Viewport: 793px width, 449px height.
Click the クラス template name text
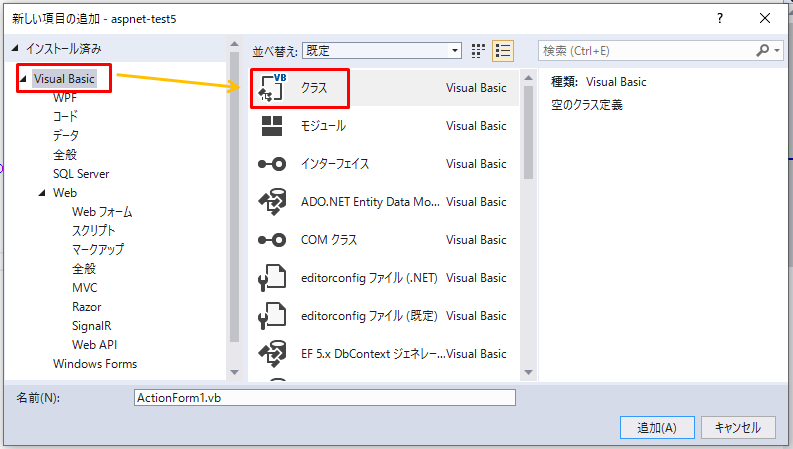pyautogui.click(x=314, y=88)
